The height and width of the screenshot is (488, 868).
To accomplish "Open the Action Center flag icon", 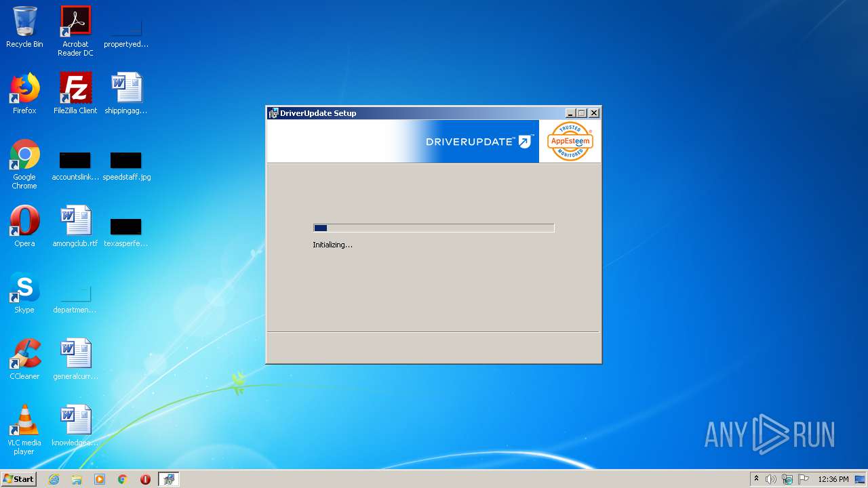I will (x=804, y=479).
